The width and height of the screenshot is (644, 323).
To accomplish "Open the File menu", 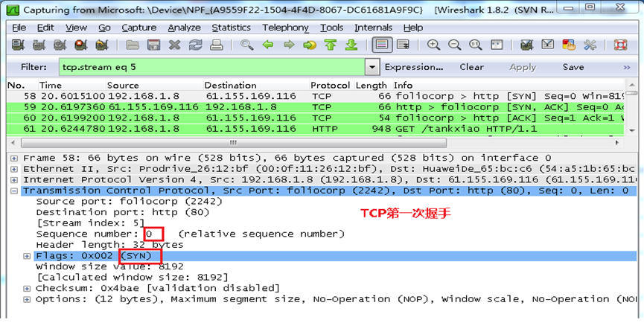I will coord(19,28).
